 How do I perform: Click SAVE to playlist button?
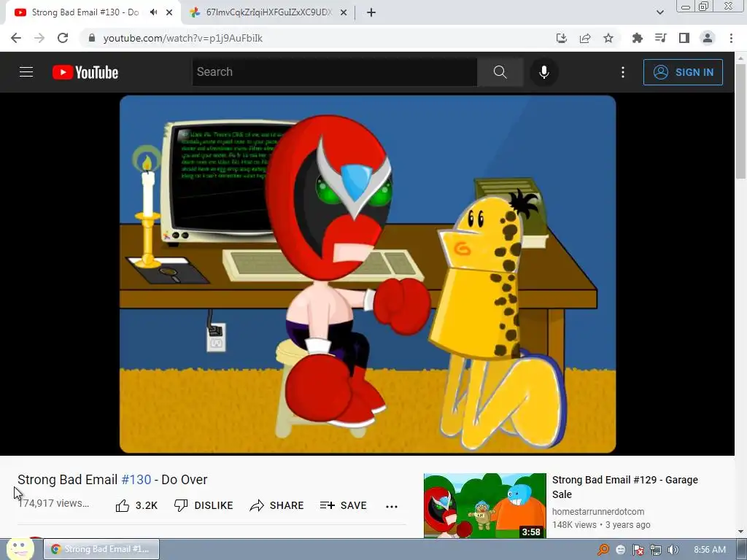pyautogui.click(x=344, y=505)
